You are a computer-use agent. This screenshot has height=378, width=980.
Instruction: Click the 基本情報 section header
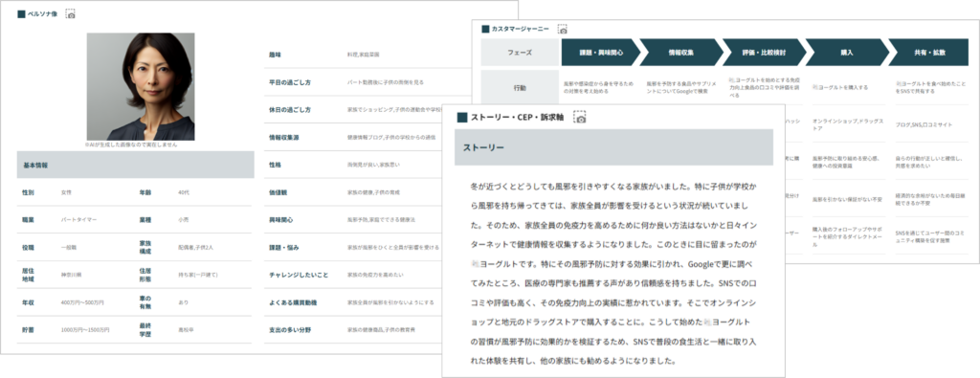[x=136, y=165]
